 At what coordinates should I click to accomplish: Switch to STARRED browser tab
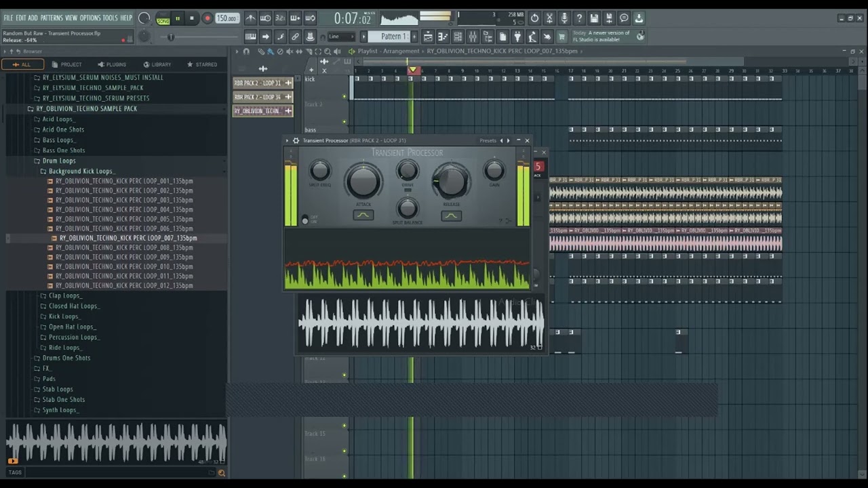pos(201,64)
